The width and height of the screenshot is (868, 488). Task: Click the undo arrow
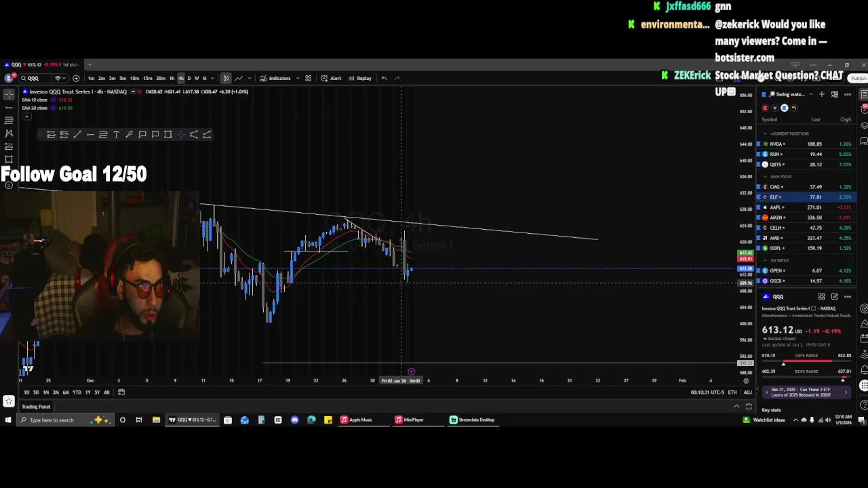point(384,78)
